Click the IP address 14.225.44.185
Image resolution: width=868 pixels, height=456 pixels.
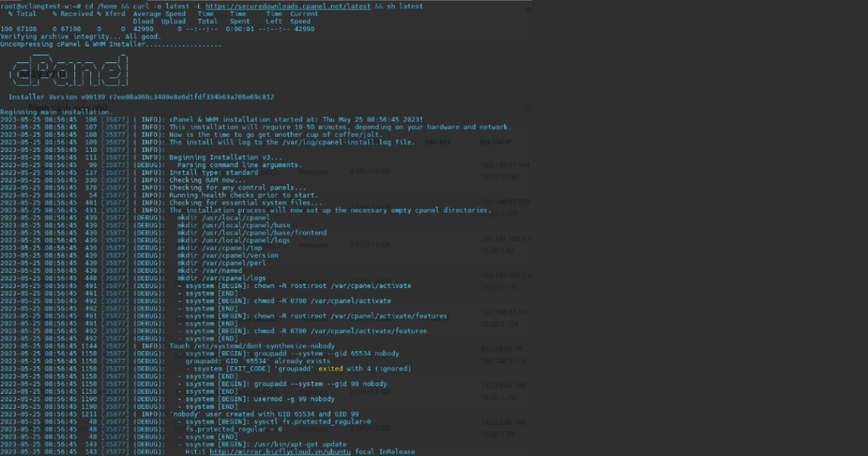click(506, 386)
